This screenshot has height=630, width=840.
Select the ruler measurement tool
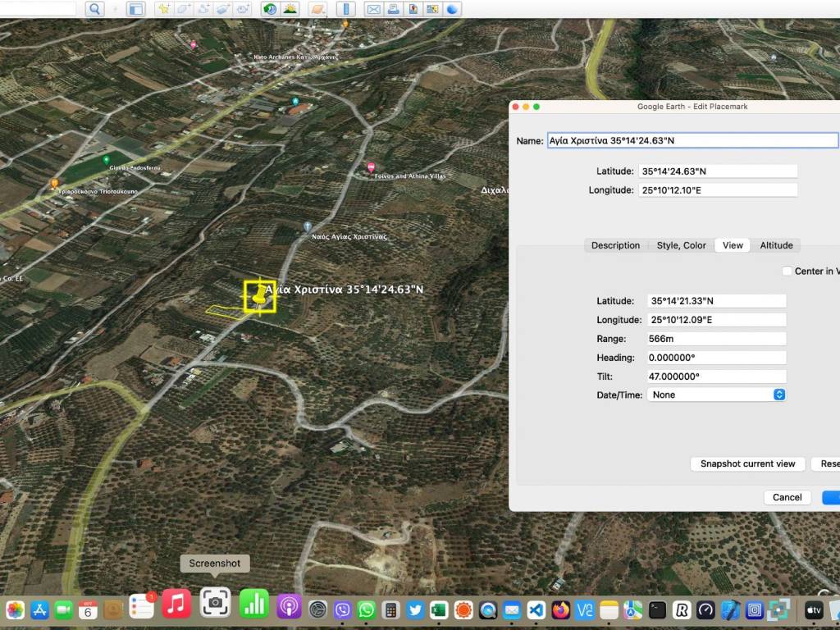click(x=345, y=9)
